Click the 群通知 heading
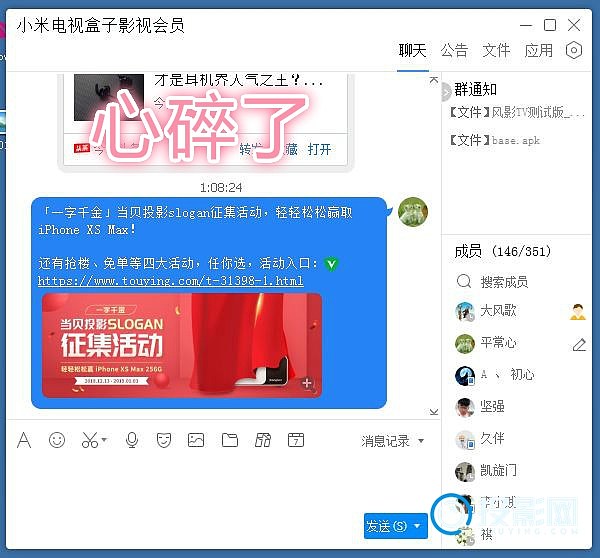Image resolution: width=600 pixels, height=558 pixels. (475, 90)
